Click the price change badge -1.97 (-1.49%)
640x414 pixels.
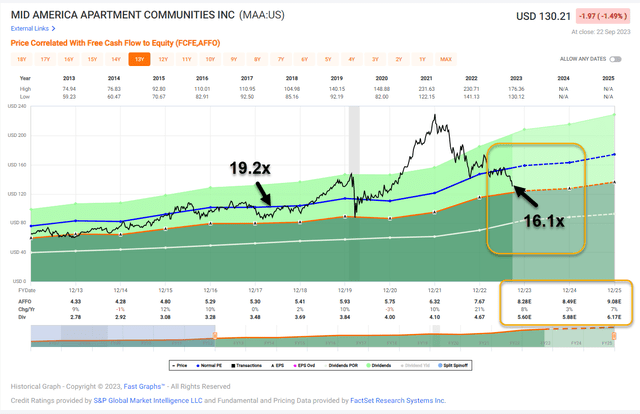point(602,16)
